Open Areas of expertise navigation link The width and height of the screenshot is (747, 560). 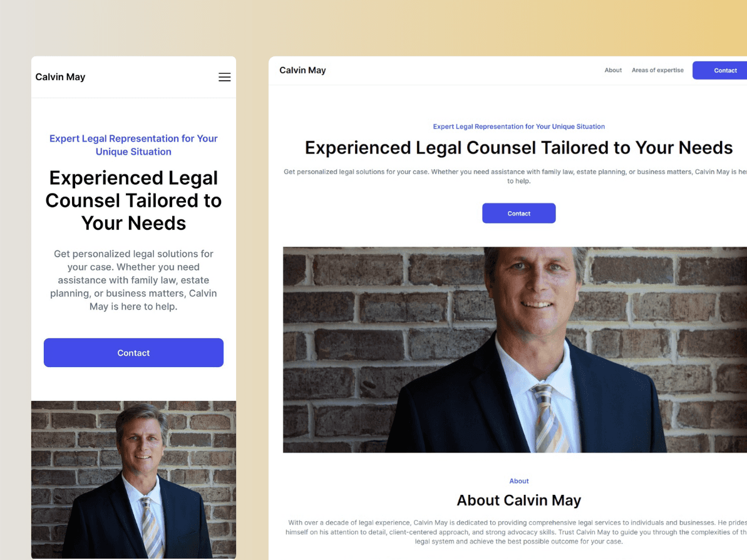point(657,70)
